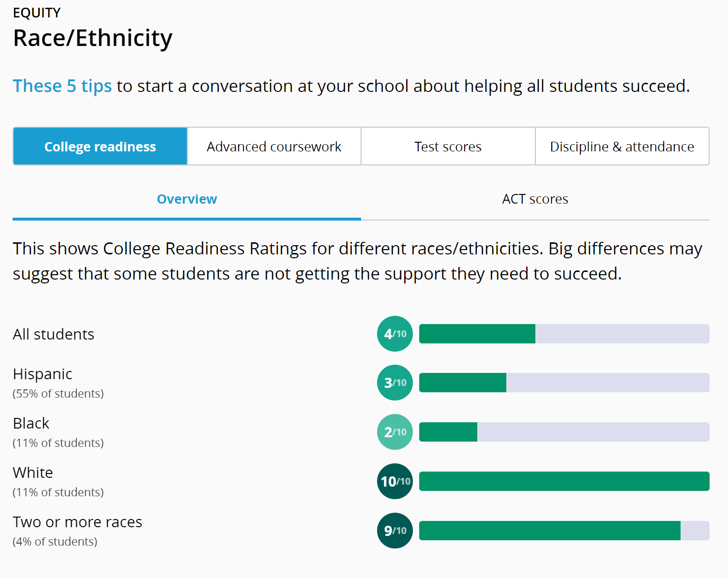Click the Two or more races label
This screenshot has width=728, height=578.
tap(77, 522)
